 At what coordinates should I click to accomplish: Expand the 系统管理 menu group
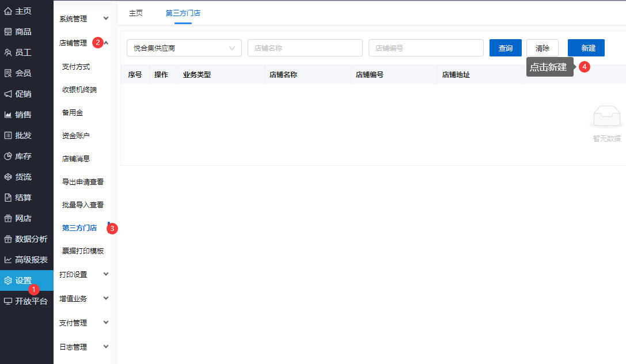[83, 19]
